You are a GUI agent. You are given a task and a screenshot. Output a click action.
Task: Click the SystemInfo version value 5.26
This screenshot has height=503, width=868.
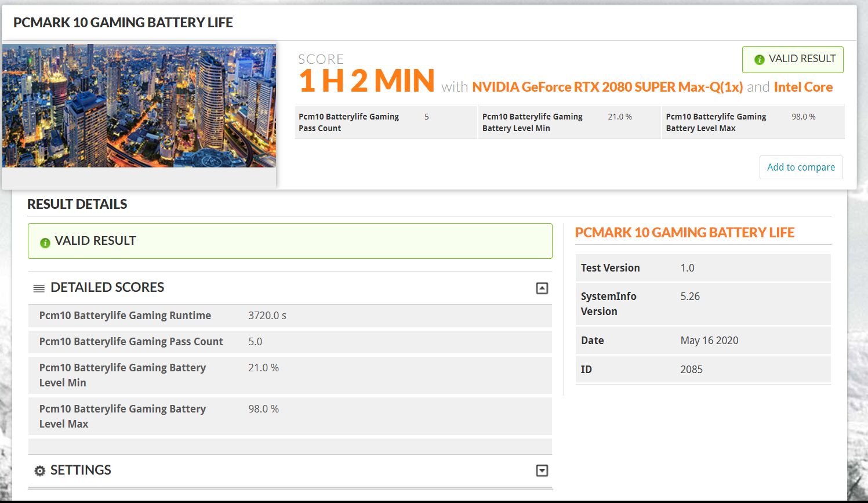point(690,296)
